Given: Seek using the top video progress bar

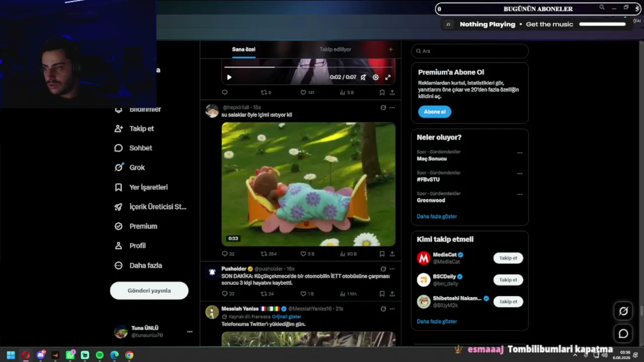Looking at the screenshot, I should (308, 67).
